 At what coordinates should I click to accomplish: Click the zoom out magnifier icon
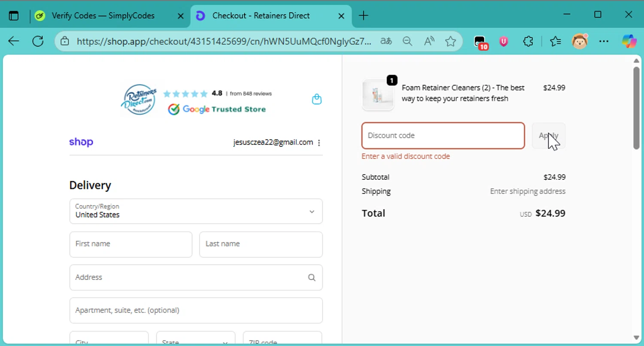click(407, 41)
